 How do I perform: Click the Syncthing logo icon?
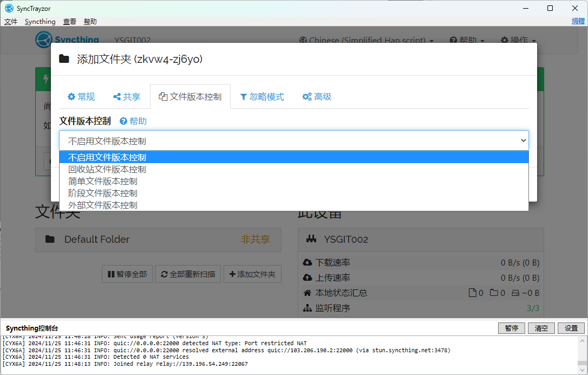[x=43, y=40]
